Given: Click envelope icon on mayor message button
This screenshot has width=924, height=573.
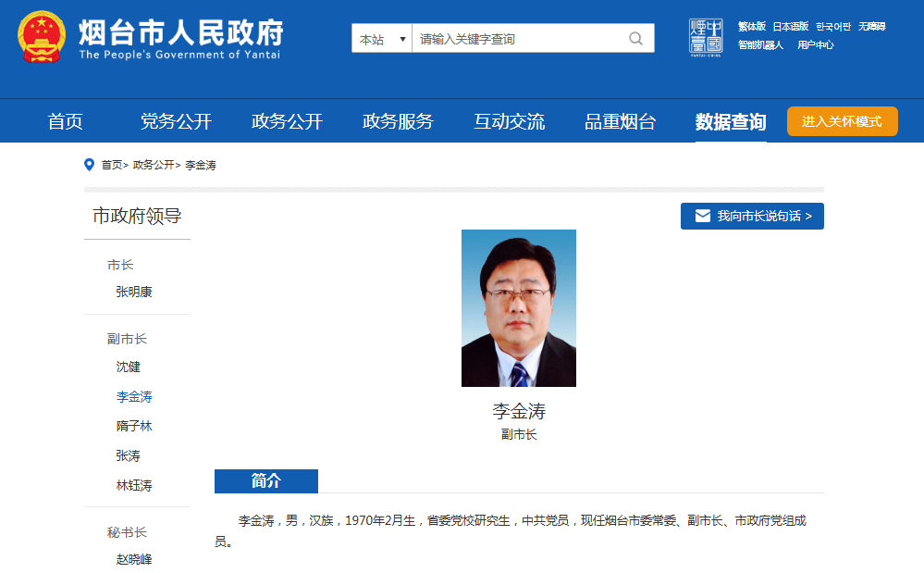Looking at the screenshot, I should coord(703,216).
